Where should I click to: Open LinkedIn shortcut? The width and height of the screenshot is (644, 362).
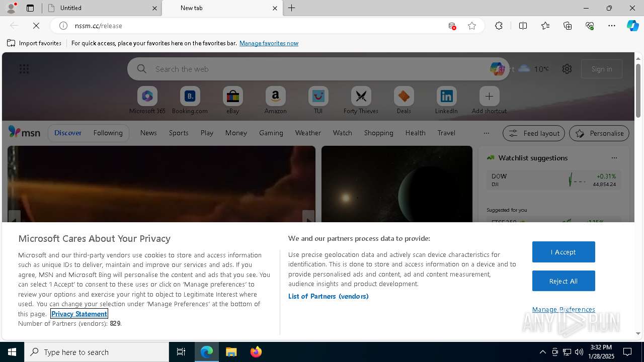[x=446, y=101]
